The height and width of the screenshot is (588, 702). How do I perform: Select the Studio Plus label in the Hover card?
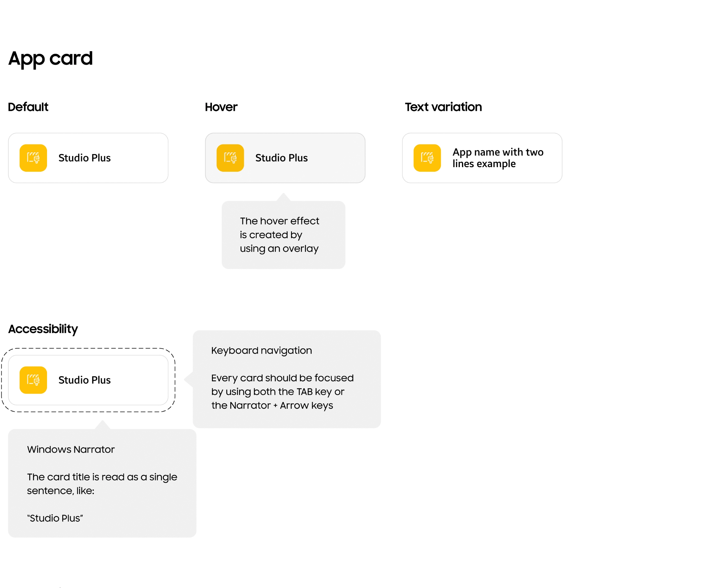point(281,158)
